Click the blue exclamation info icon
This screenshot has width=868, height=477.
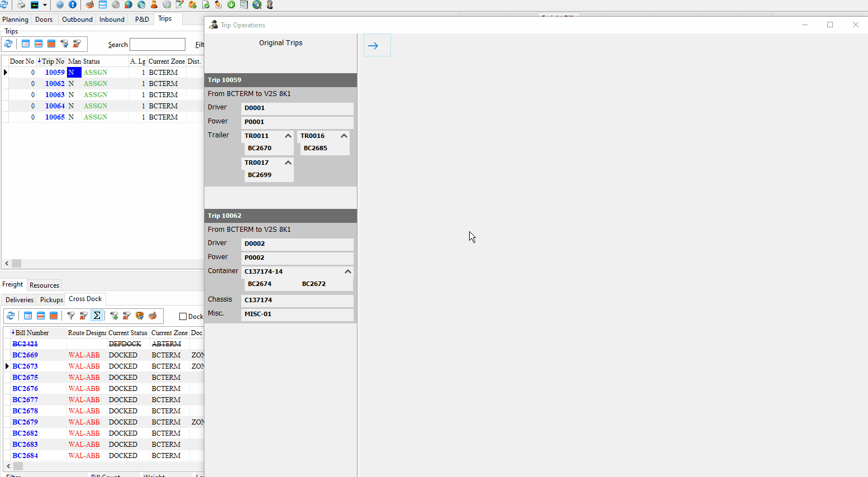click(x=73, y=4)
